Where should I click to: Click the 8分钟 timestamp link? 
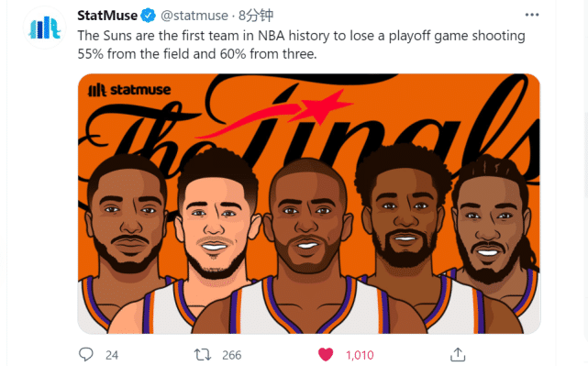[x=256, y=16]
